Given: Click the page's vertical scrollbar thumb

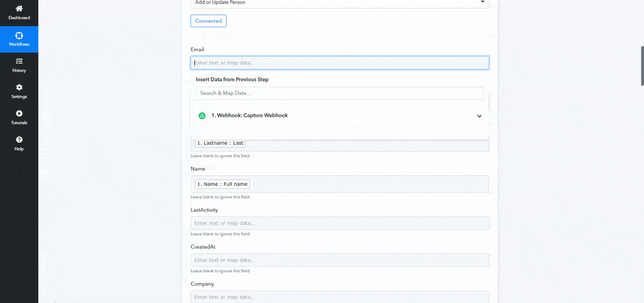Looking at the screenshot, I should [642, 65].
